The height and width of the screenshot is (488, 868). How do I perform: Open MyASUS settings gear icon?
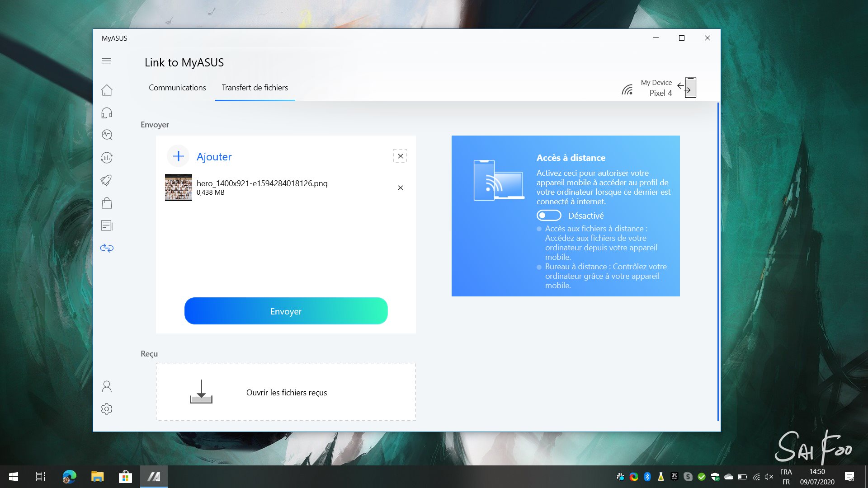(107, 409)
